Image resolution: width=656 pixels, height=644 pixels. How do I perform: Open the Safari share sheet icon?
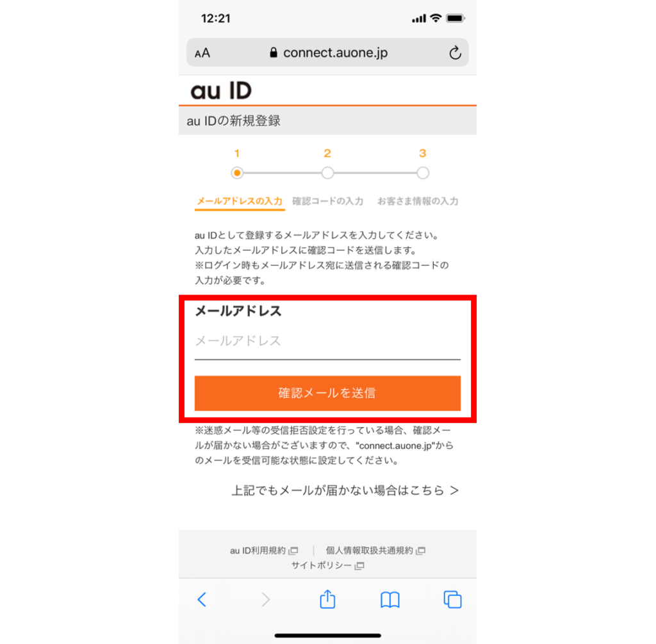(327, 599)
